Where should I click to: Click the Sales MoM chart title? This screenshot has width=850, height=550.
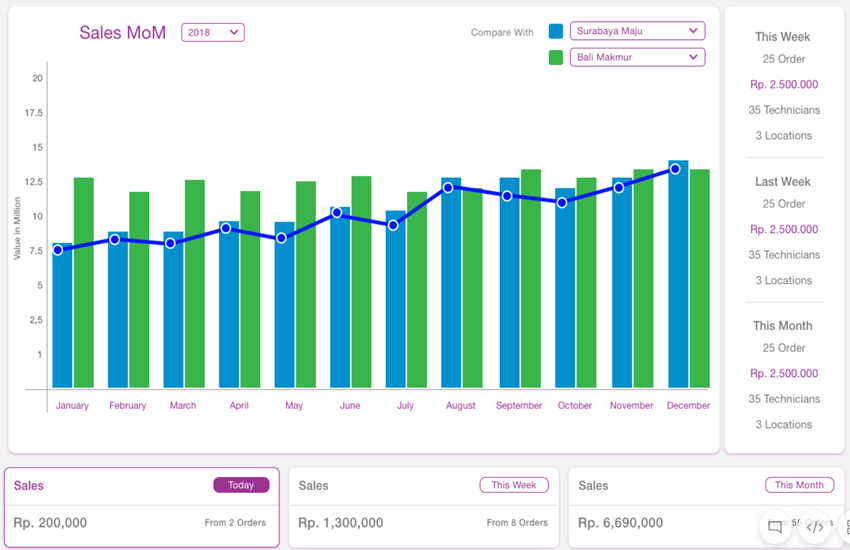click(x=123, y=33)
